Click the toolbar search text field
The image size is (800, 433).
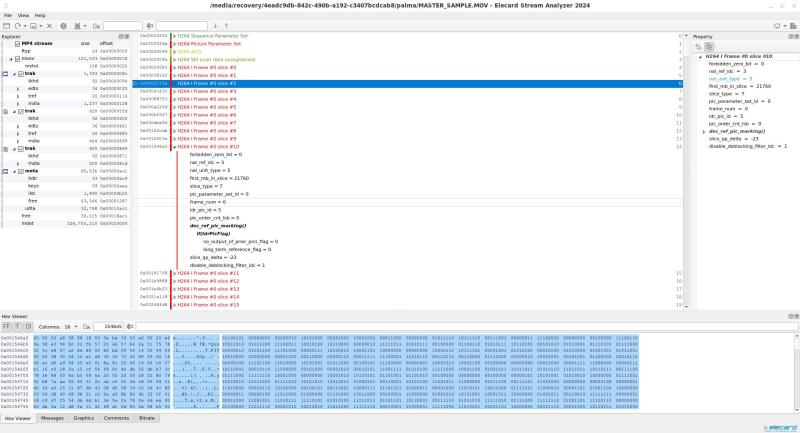click(182, 26)
